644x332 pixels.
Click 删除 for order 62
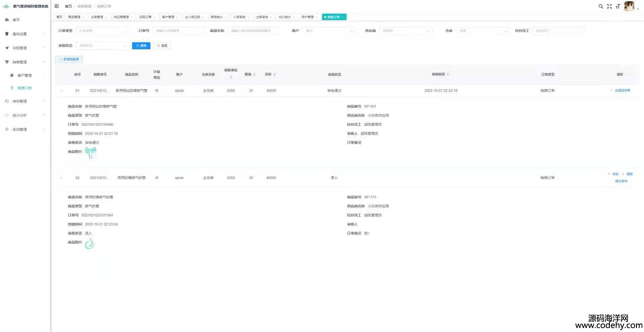[x=627, y=174]
